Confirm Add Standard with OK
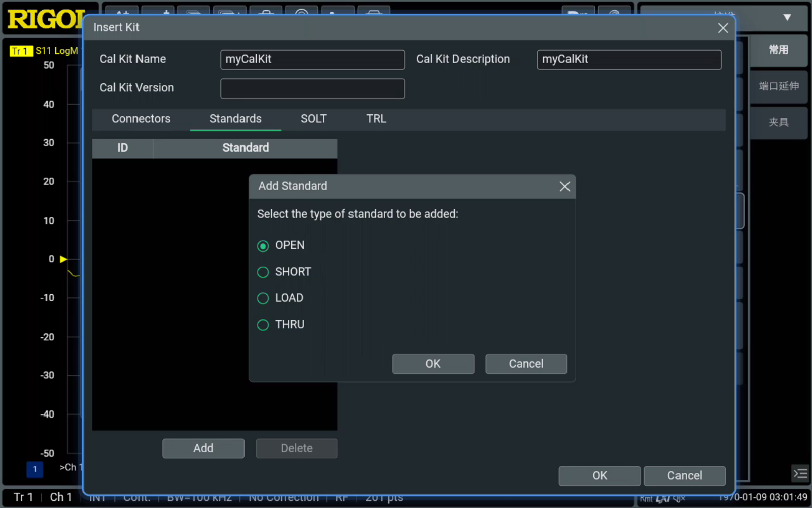 pos(433,364)
